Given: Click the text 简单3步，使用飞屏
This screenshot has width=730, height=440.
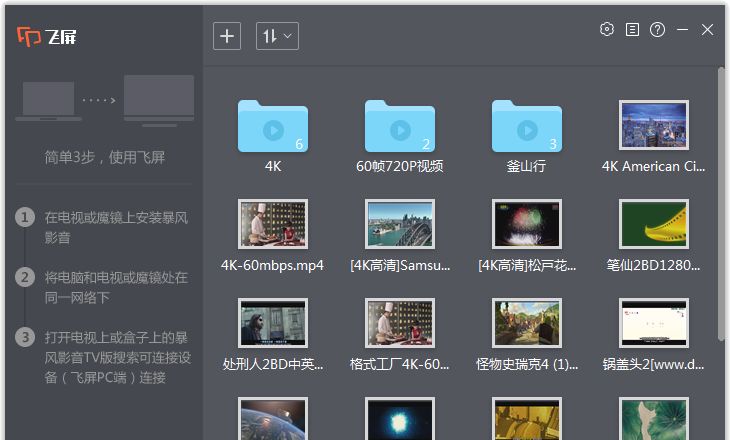Looking at the screenshot, I should coord(104,157).
